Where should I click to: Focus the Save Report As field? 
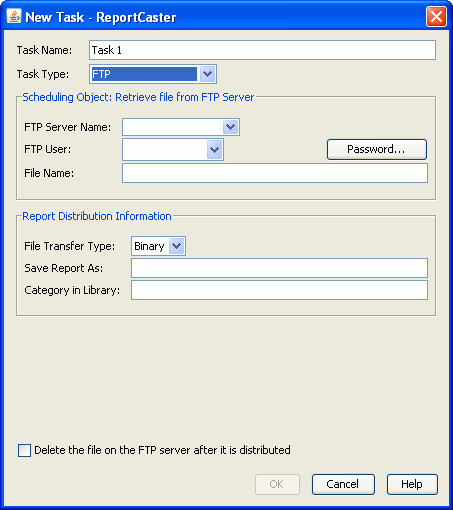click(279, 268)
